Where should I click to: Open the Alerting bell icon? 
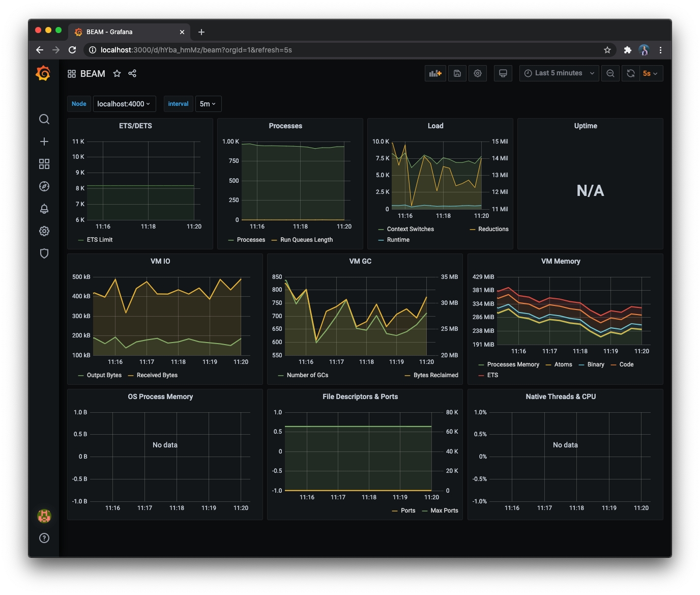[44, 209]
